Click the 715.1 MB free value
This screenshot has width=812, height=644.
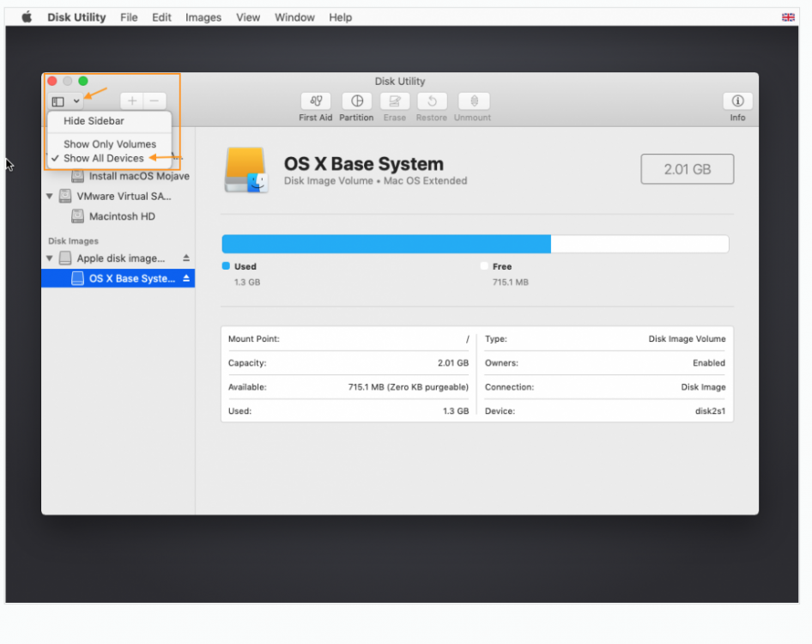tap(510, 283)
